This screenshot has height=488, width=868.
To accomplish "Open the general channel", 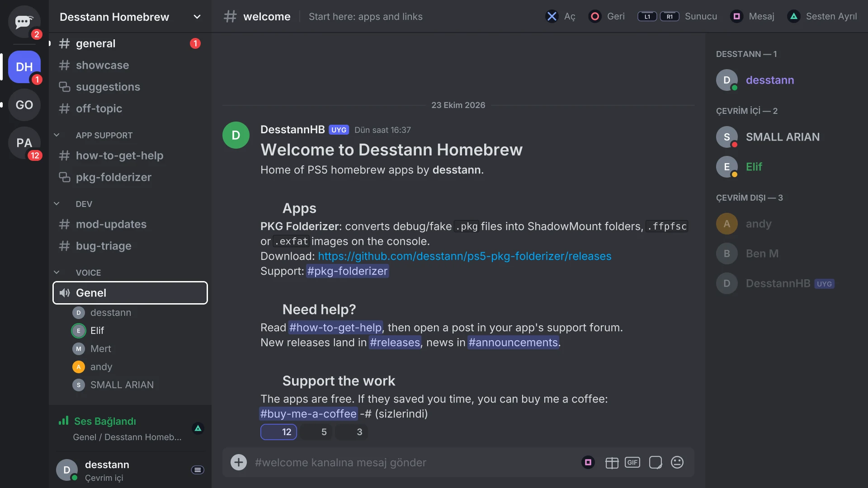I will 130,43.
